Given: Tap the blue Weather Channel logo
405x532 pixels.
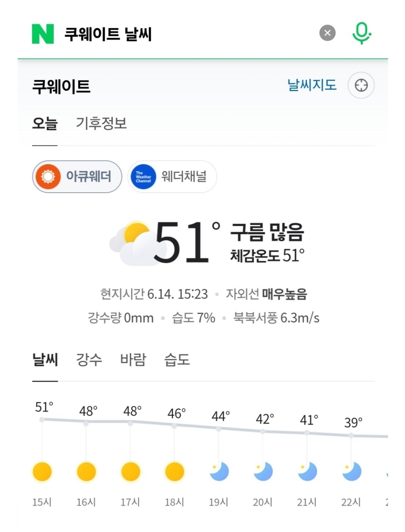Looking at the screenshot, I should click(143, 177).
